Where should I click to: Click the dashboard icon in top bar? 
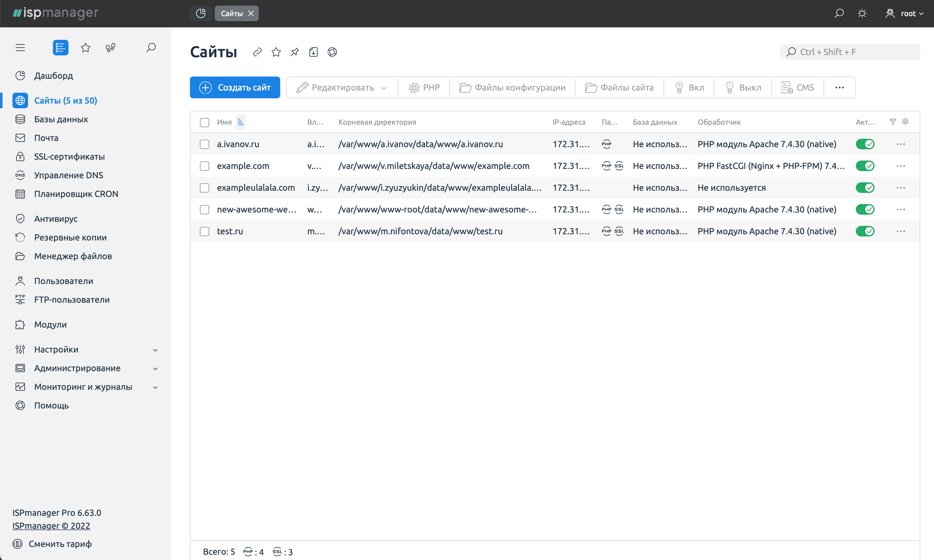tap(201, 14)
